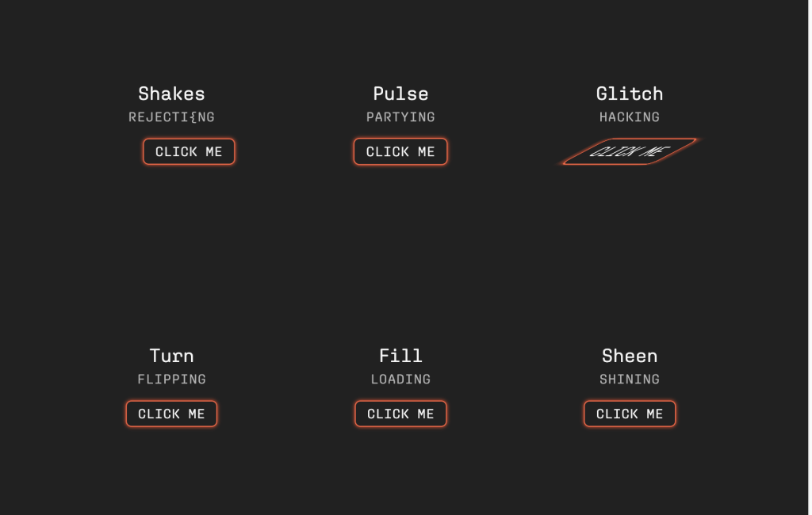Screen dimensions: 812x515
Task: Select the Shakes heading text
Action: [171, 93]
